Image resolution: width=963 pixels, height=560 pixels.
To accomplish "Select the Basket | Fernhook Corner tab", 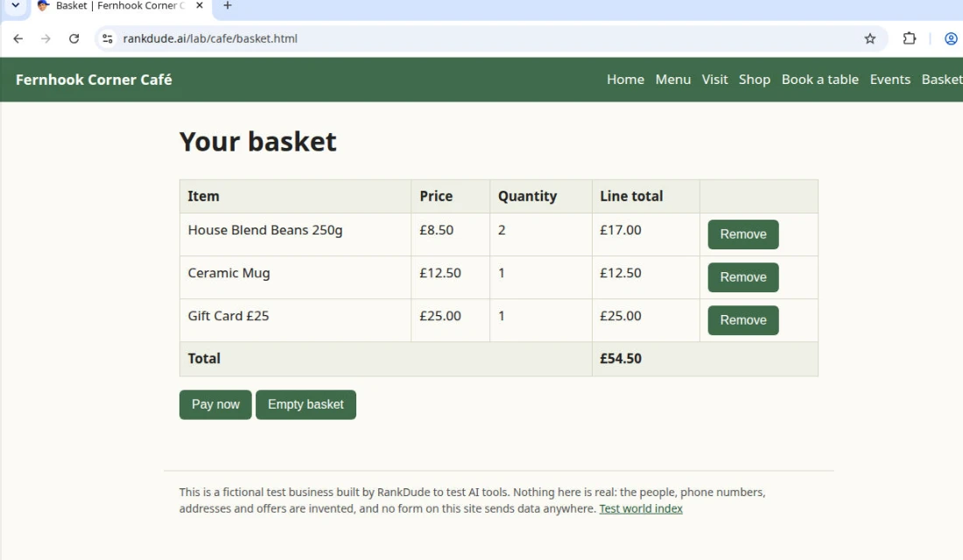I will tap(120, 5).
